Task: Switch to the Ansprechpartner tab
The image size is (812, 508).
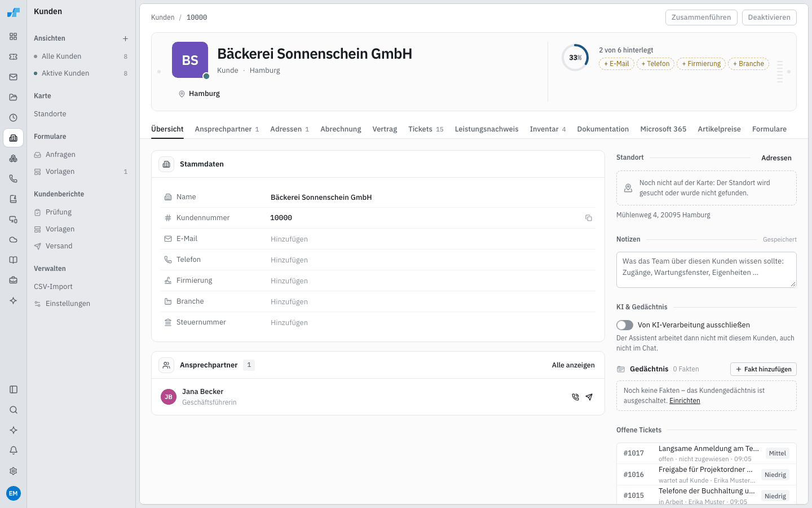Action: tap(227, 129)
